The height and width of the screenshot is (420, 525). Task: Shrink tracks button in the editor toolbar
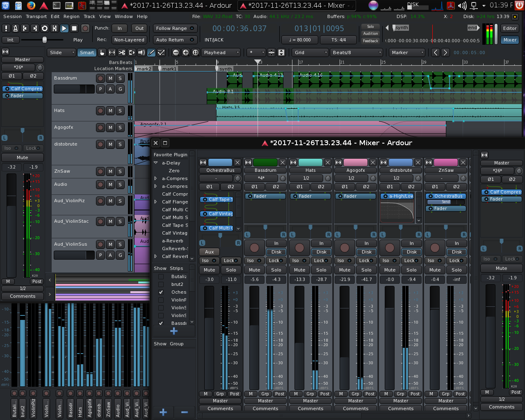pyautogui.click(x=272, y=52)
